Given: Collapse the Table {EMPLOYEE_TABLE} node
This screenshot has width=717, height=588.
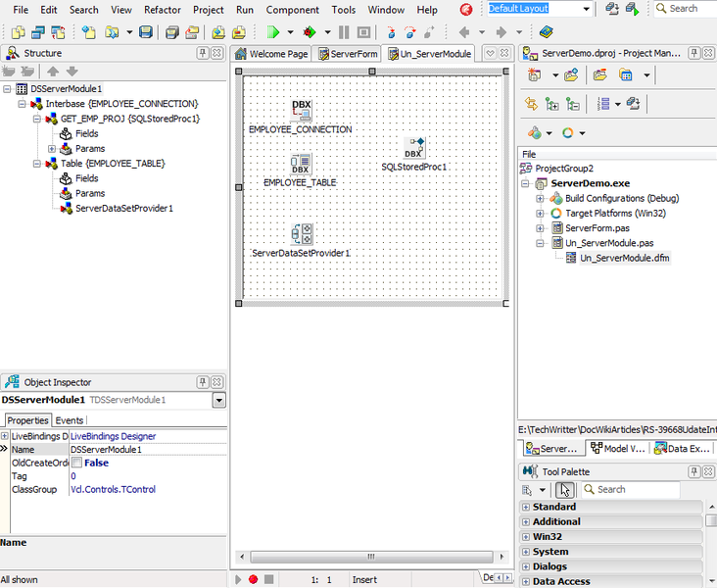Looking at the screenshot, I should [x=36, y=164].
